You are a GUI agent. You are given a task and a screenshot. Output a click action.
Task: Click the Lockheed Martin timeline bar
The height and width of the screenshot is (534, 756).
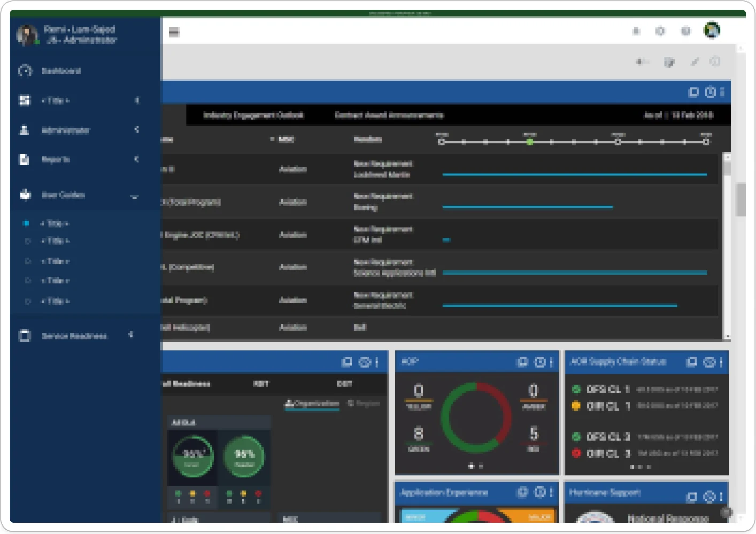[x=575, y=174]
